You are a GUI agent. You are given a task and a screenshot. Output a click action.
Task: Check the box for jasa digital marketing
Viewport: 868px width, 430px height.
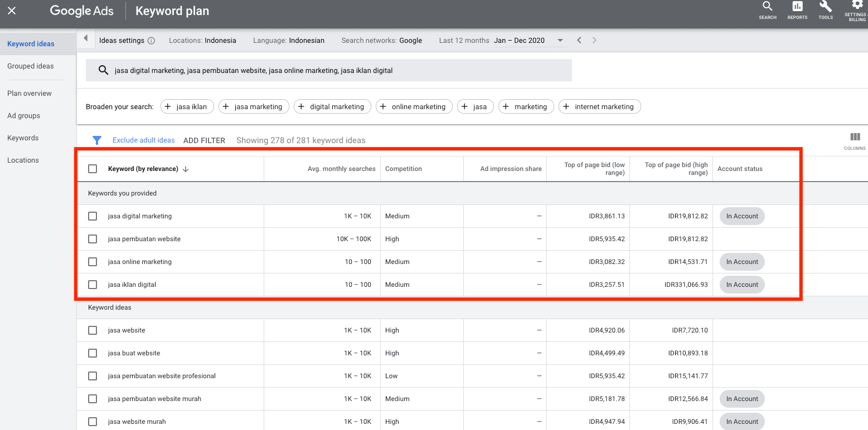(93, 216)
